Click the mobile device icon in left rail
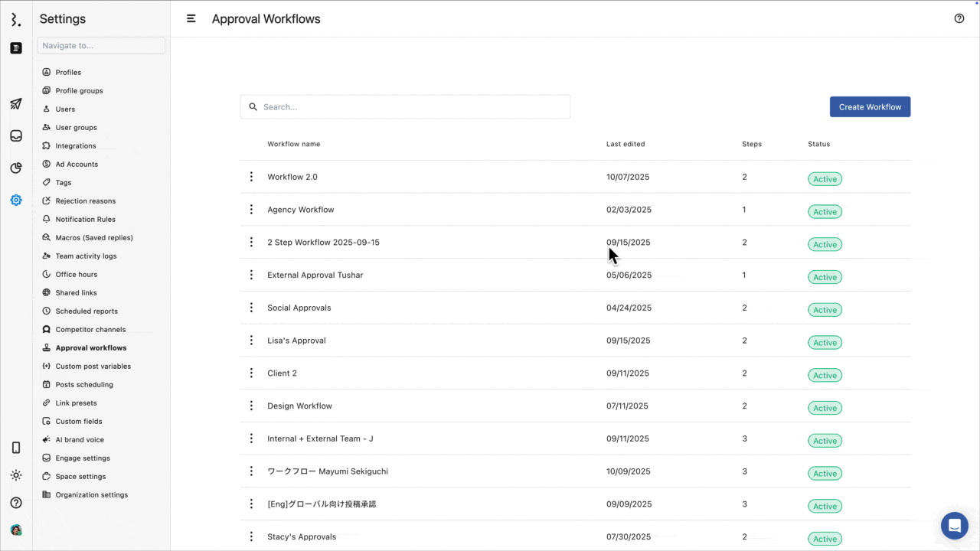This screenshot has height=551, width=980. tap(16, 448)
